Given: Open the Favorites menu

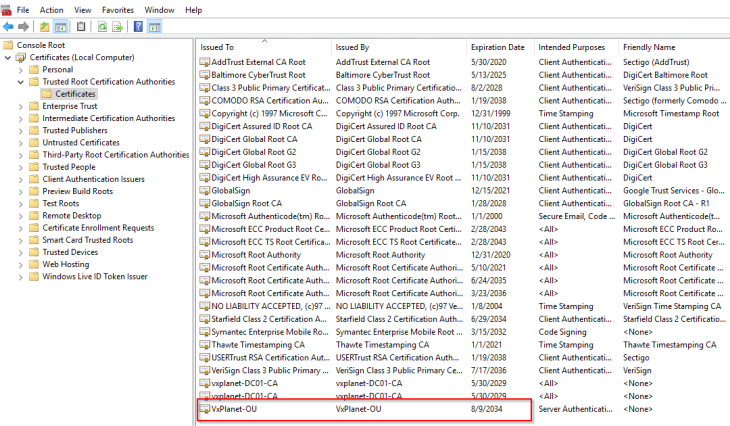Looking at the screenshot, I should (117, 9).
